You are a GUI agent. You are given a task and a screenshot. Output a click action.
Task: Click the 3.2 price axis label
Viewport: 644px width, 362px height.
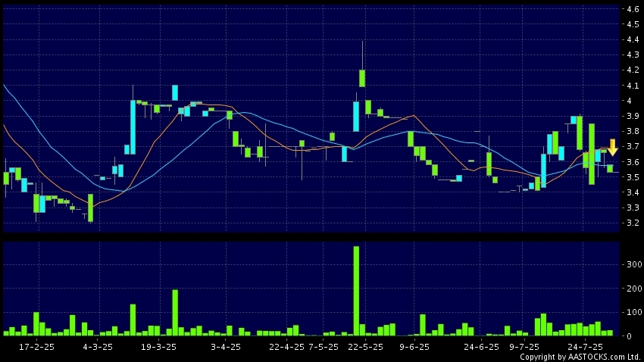633,223
